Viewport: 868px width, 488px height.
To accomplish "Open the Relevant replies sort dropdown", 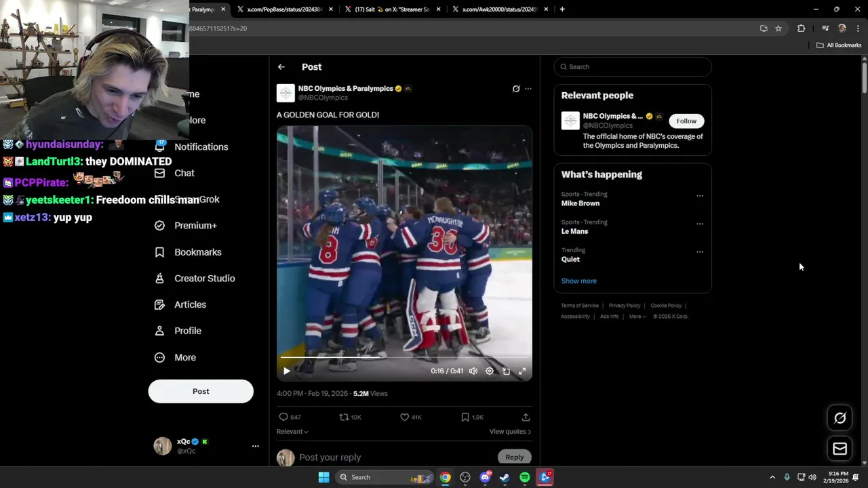I will tap(292, 432).
